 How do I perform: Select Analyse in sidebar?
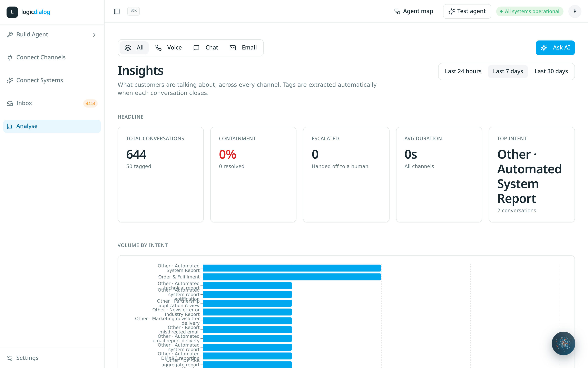(x=52, y=126)
